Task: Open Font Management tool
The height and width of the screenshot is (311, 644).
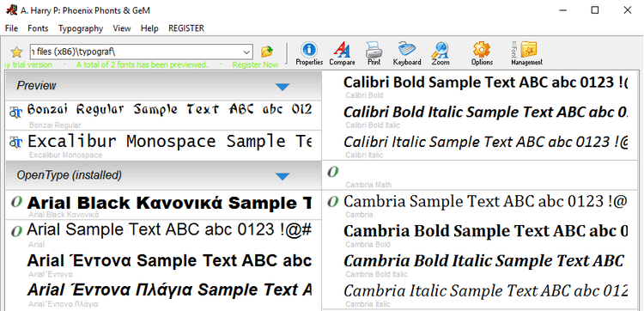Action: click(x=526, y=54)
